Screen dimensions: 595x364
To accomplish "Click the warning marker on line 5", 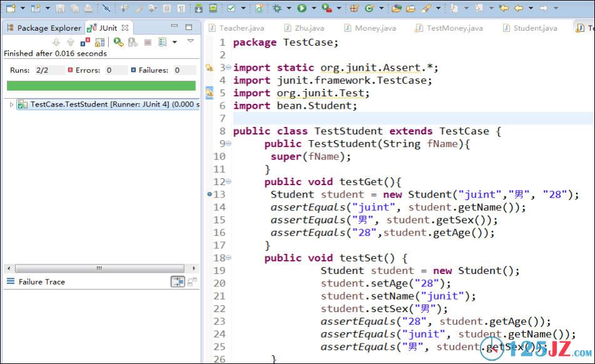I will point(210,93).
